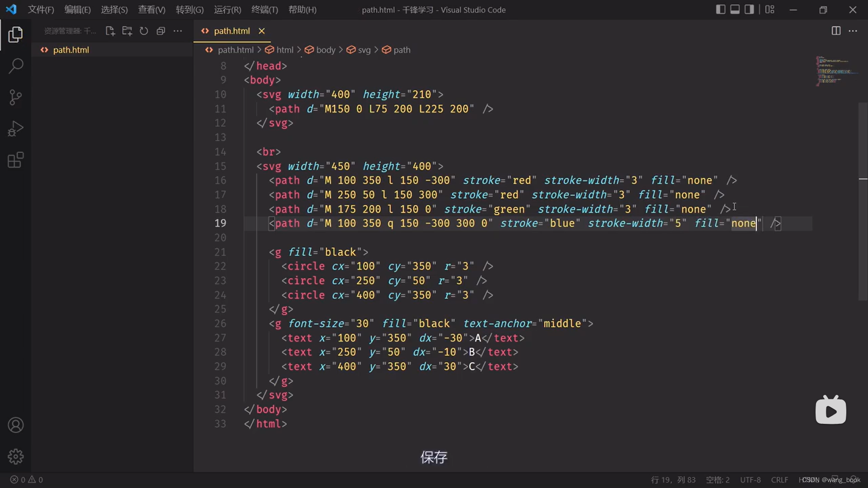The width and height of the screenshot is (868, 488).
Task: Open explorer More Actions ellipsis menu
Action: [x=178, y=31]
